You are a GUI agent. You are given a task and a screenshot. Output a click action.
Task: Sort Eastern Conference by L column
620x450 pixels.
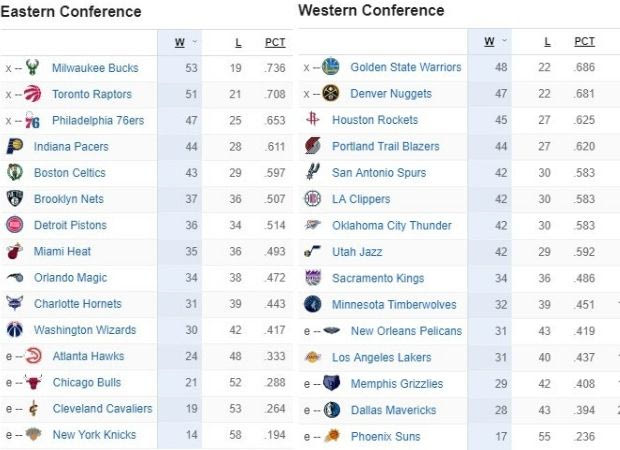coord(237,42)
